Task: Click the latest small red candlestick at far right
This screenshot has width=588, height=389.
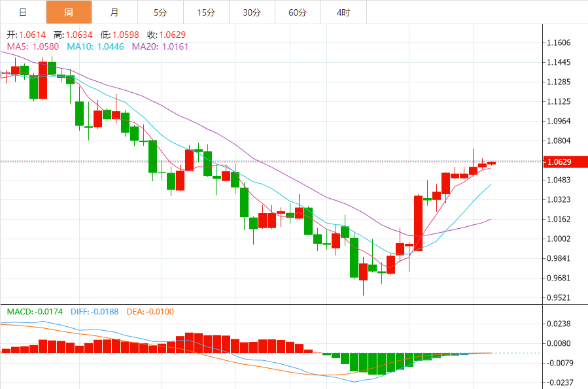Action: [x=491, y=163]
